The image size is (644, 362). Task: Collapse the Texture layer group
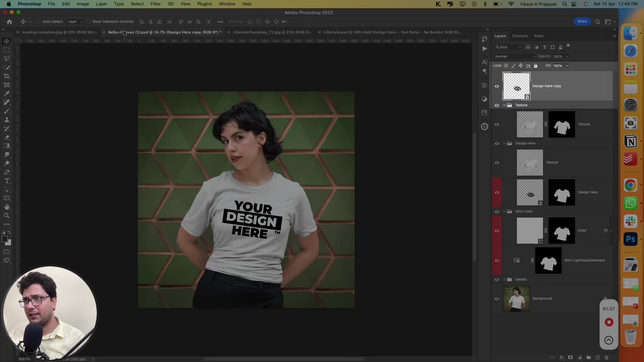tap(504, 105)
